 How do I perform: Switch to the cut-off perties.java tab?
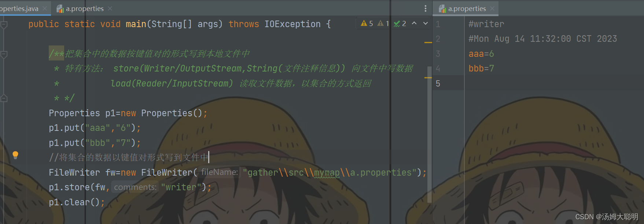point(19,8)
